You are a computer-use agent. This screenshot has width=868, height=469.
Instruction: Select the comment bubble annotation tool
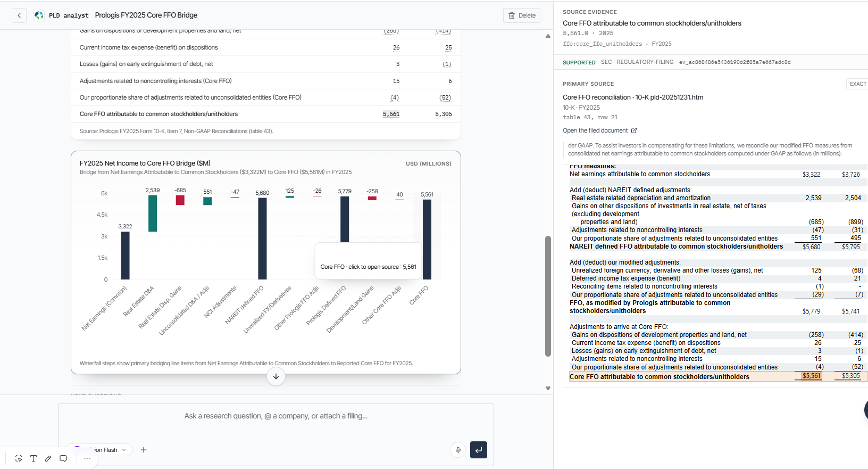[63, 458]
